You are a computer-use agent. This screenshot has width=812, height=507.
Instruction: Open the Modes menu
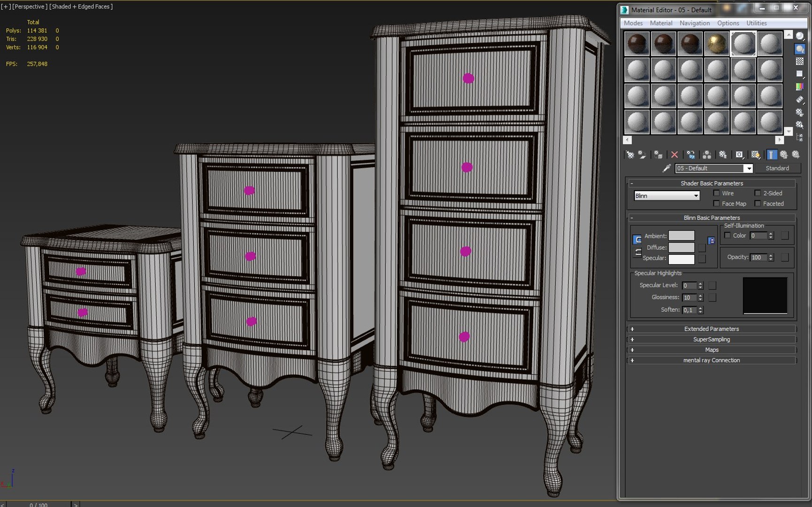633,23
